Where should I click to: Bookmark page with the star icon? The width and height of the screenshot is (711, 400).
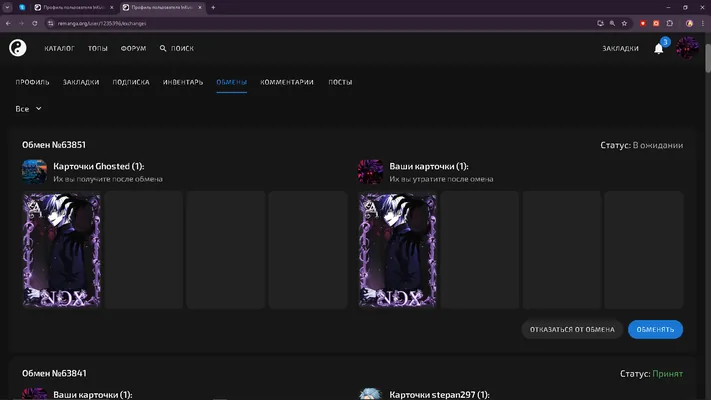(624, 23)
